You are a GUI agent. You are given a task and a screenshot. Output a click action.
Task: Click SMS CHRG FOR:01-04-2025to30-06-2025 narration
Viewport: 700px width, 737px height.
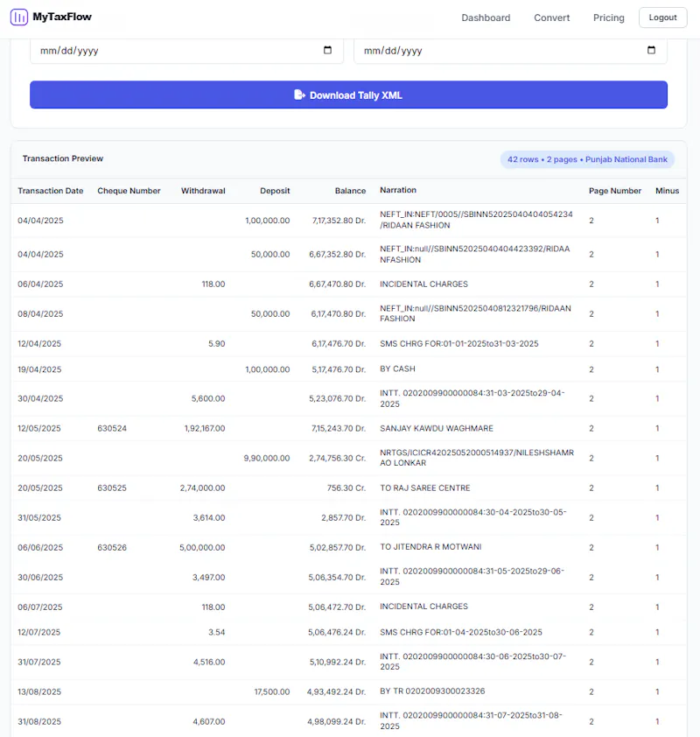[x=461, y=632]
